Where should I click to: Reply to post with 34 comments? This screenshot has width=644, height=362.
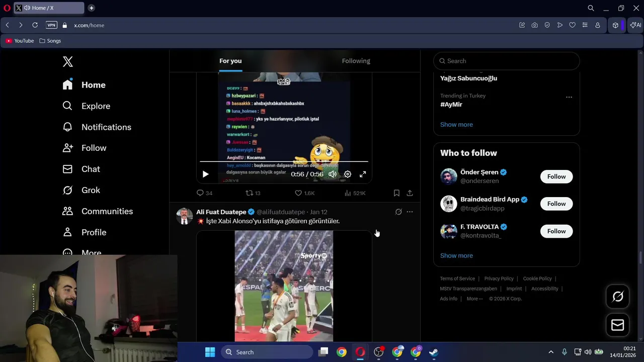point(204,193)
